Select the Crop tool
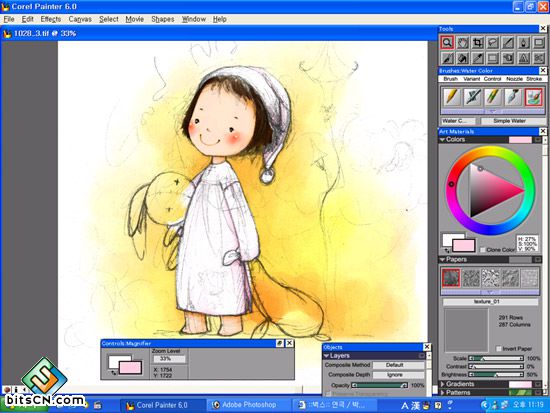 pos(478,43)
